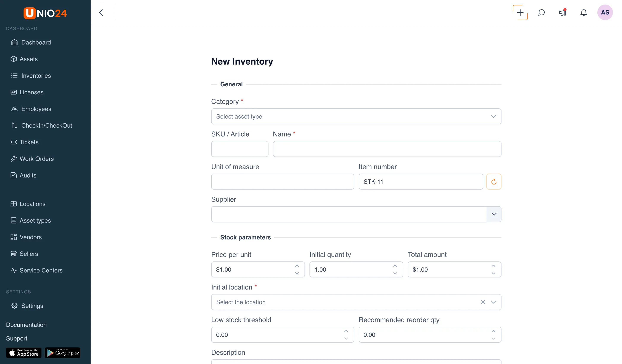Image resolution: width=622 pixels, height=364 pixels.
Task: Clear the initial location selection
Action: tap(482, 302)
